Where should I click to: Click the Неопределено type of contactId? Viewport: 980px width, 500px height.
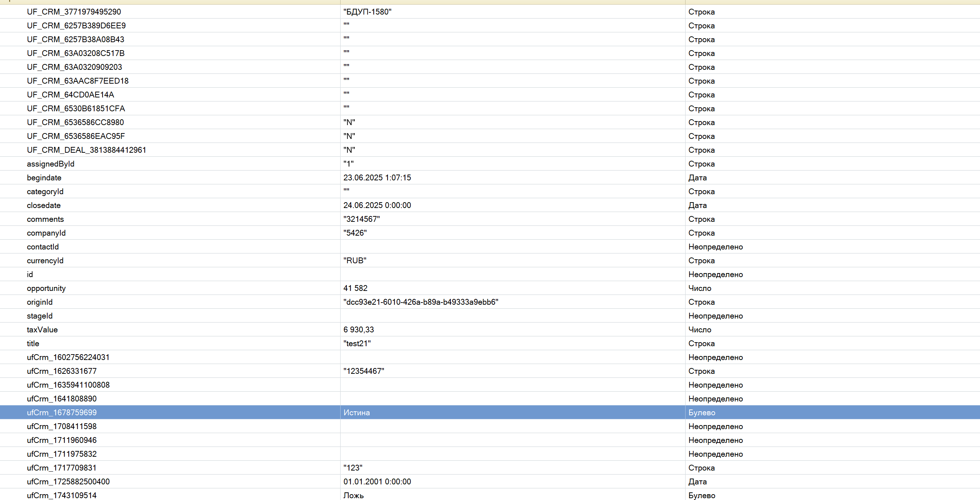(715, 247)
